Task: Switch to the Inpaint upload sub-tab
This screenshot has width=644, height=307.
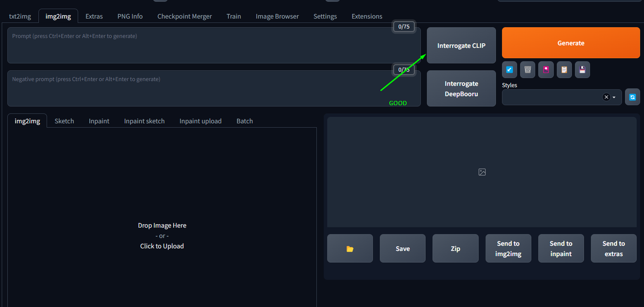Action: pyautogui.click(x=201, y=121)
